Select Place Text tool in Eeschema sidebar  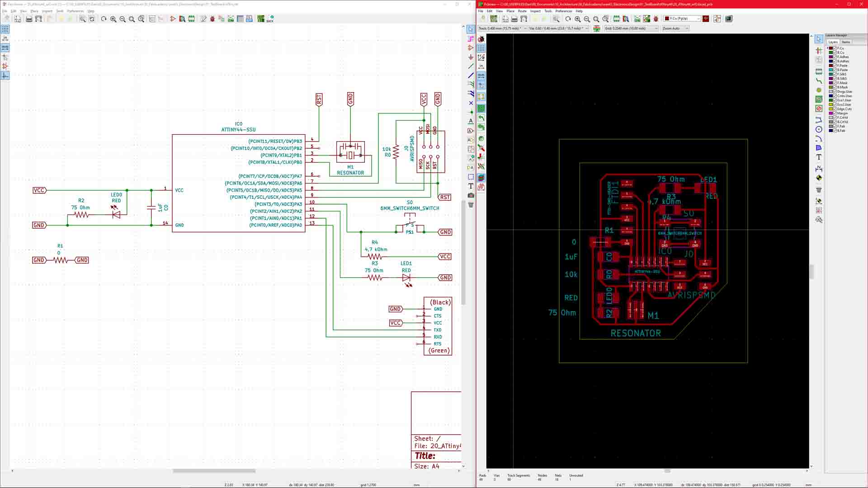(x=471, y=186)
